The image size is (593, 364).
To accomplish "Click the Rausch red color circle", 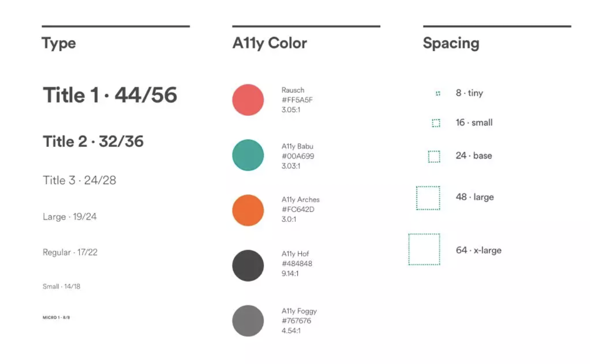I will click(248, 100).
